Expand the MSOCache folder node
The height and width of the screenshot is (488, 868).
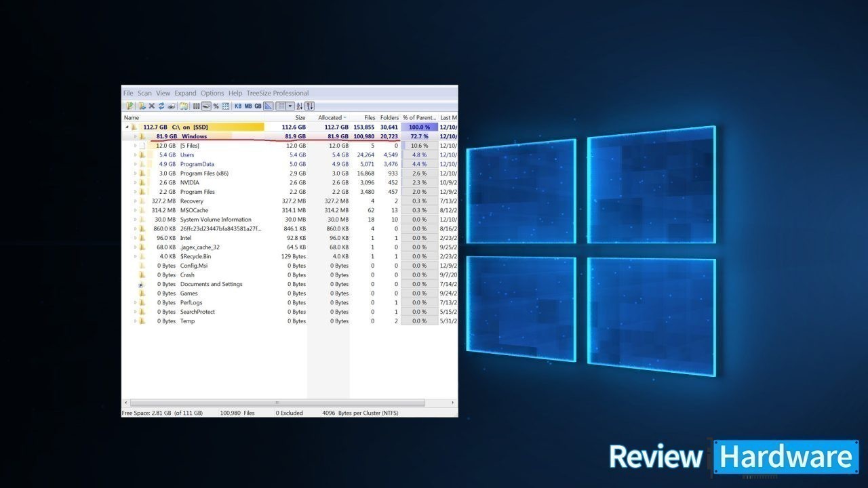pyautogui.click(x=135, y=210)
